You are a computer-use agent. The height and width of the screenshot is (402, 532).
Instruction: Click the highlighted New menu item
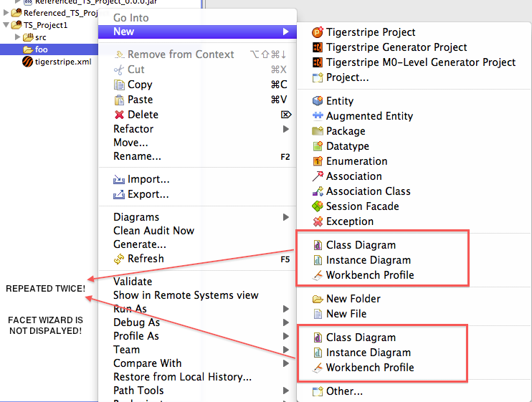click(x=197, y=32)
